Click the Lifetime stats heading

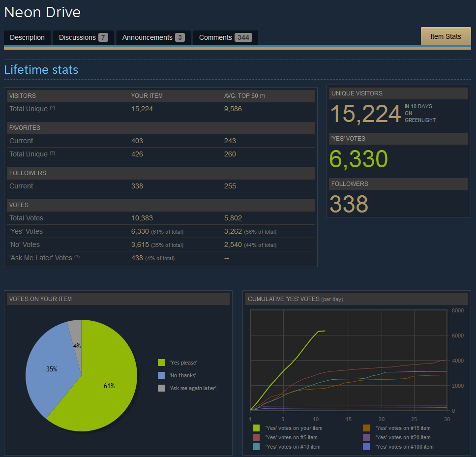(41, 70)
